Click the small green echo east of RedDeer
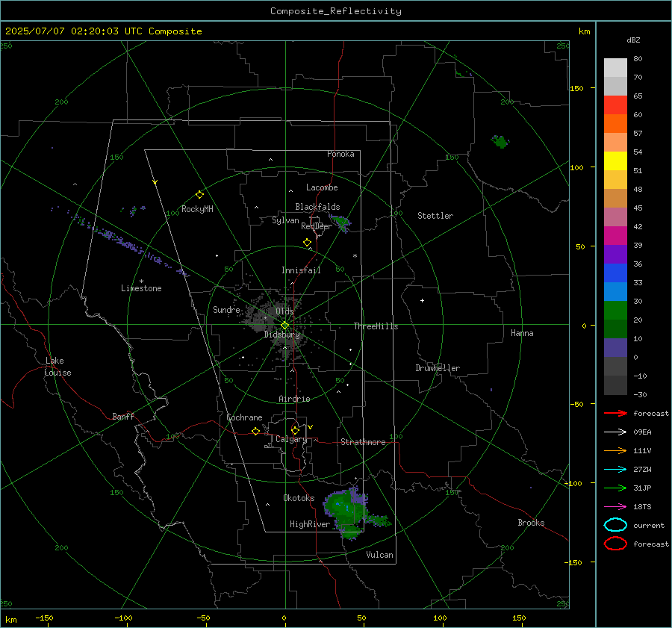Image resolution: width=672 pixels, height=628 pixels. tap(342, 223)
